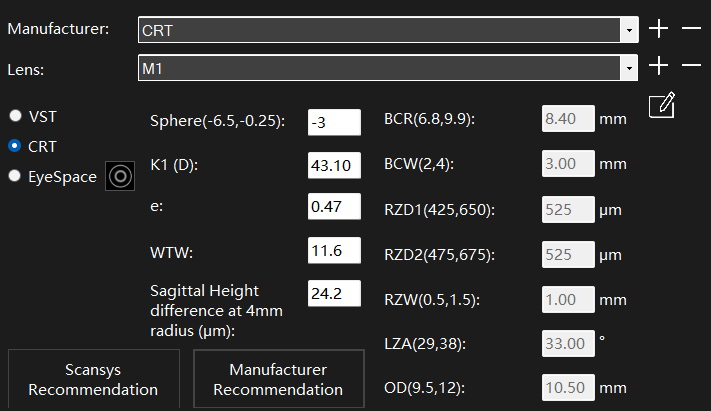Select the CRT radio button
The width and height of the screenshot is (711, 411).
click(15, 146)
